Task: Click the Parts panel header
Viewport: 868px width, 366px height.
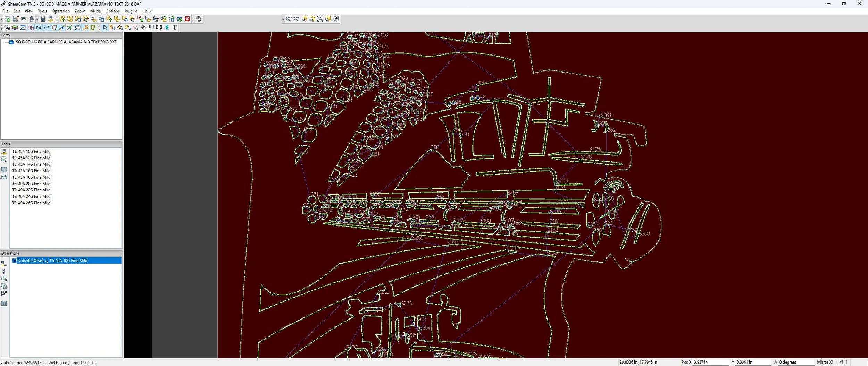Action: (61, 35)
